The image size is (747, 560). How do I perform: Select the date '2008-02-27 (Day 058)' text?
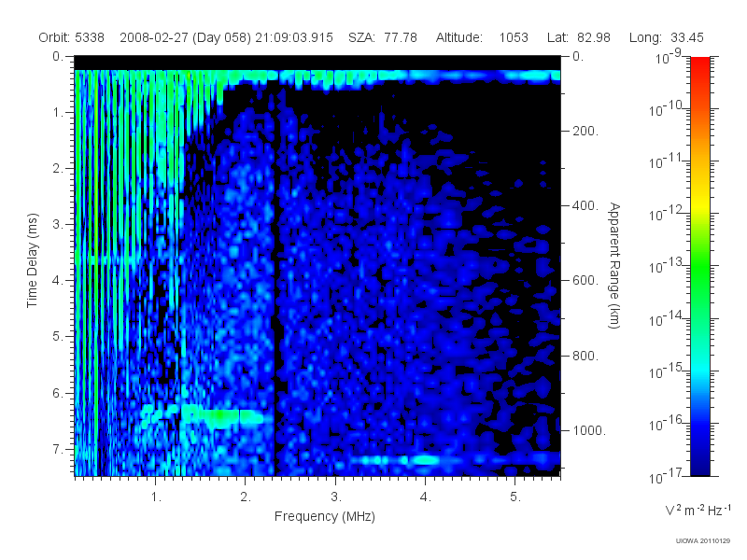tap(185, 37)
